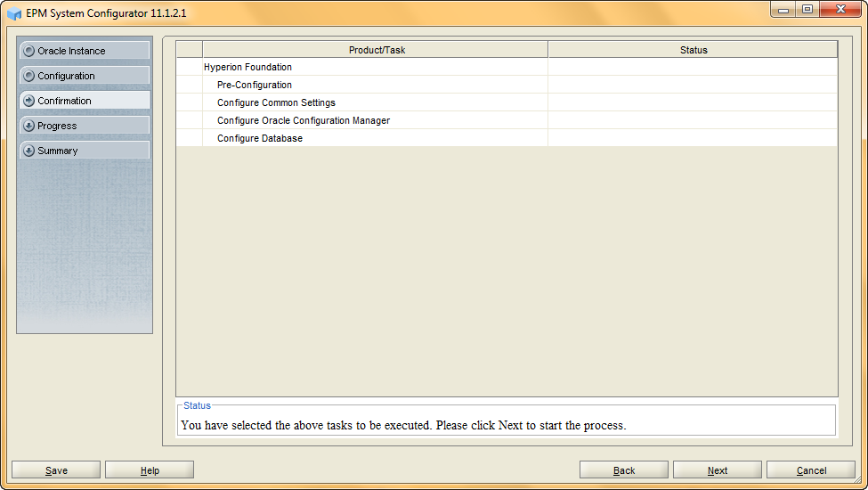
Task: Click the Confirmation step arrow icon
Action: coord(29,101)
